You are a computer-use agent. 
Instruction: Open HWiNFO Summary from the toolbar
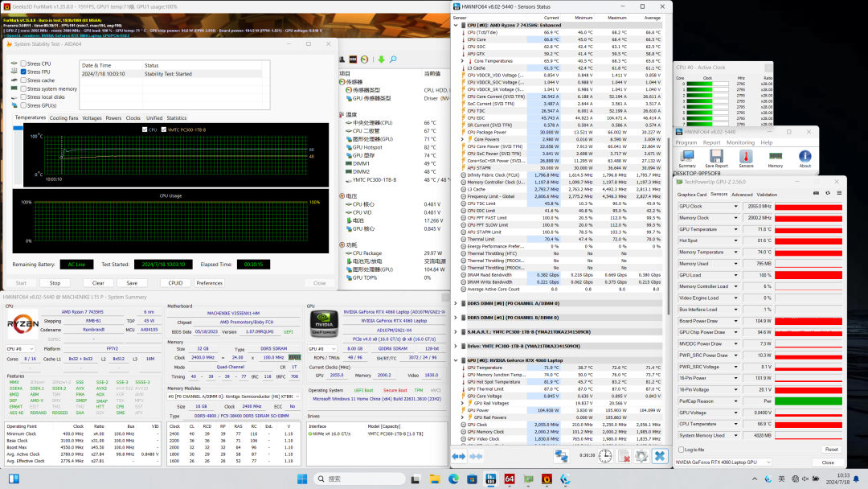click(686, 156)
